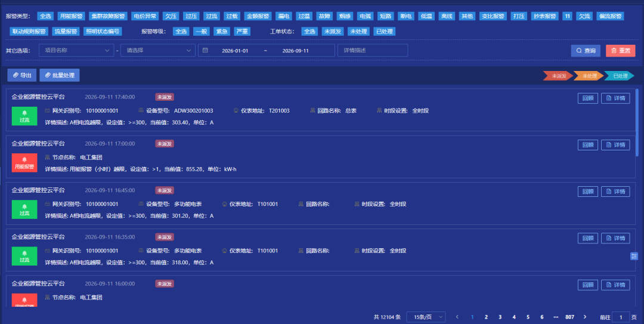
Task: Click the start date 2026-01-01 field
Action: (235, 51)
